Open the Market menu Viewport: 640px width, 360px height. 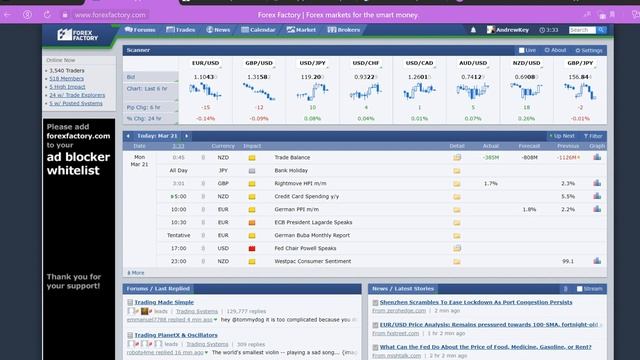(x=301, y=30)
